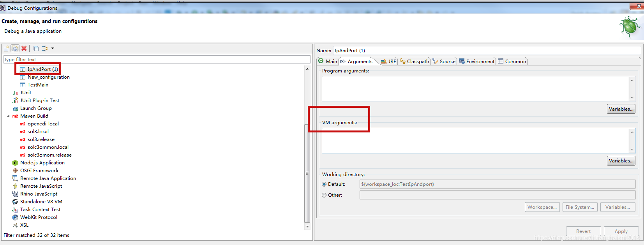Delete selected configuration with red X icon
Screen dimensions: 644x245
[24, 48]
